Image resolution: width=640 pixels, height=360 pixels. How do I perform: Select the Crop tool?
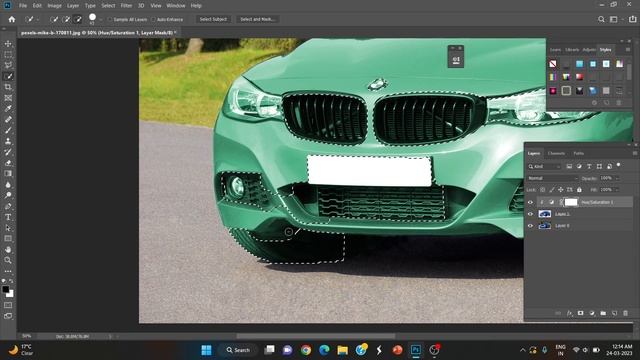coord(8,87)
